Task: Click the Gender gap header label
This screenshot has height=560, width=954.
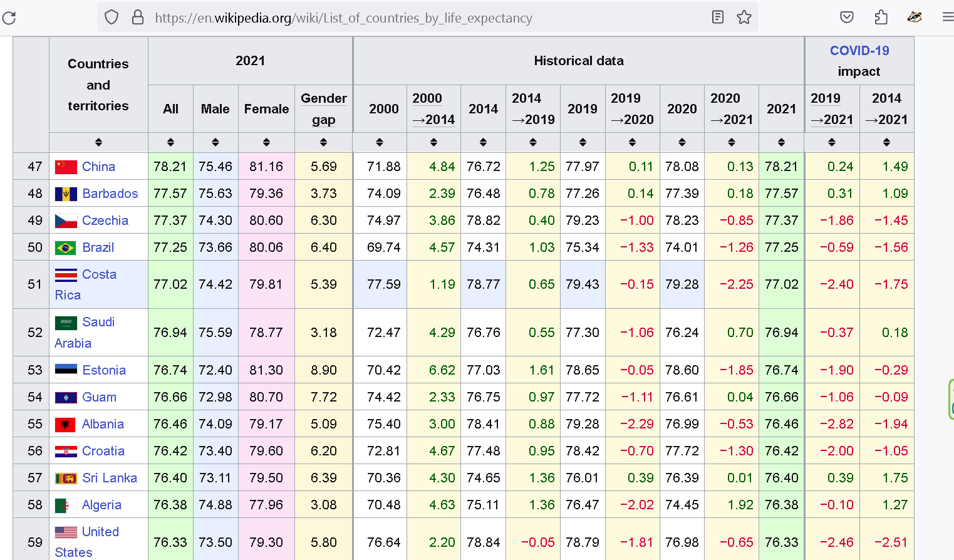Action: (x=323, y=109)
